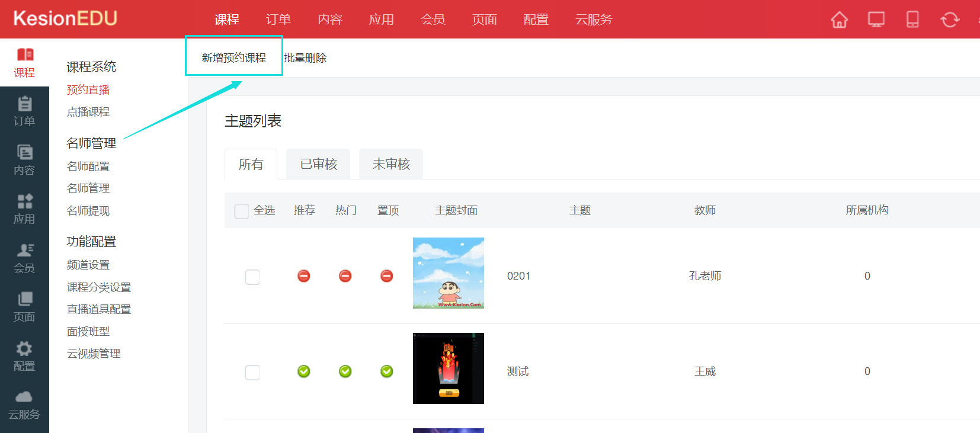Switch to the 已审核 tab

[318, 164]
